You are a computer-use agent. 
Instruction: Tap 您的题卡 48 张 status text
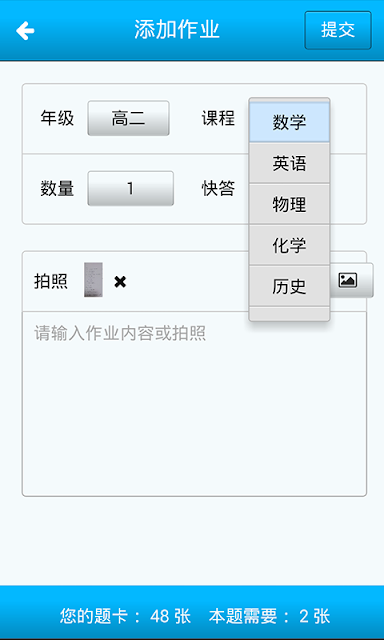(125, 616)
